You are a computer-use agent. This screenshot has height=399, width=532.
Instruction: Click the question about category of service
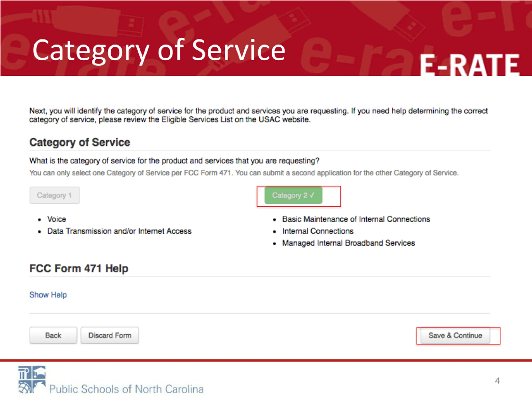[x=174, y=161]
